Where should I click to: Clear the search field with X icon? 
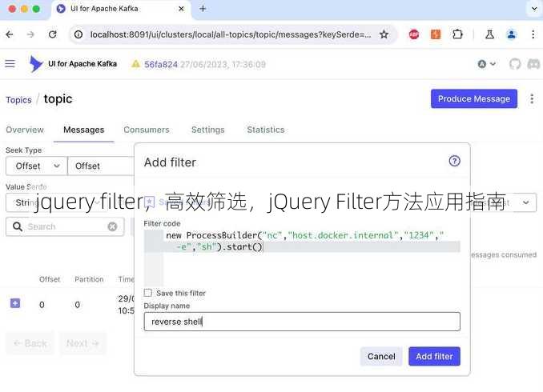point(113,226)
